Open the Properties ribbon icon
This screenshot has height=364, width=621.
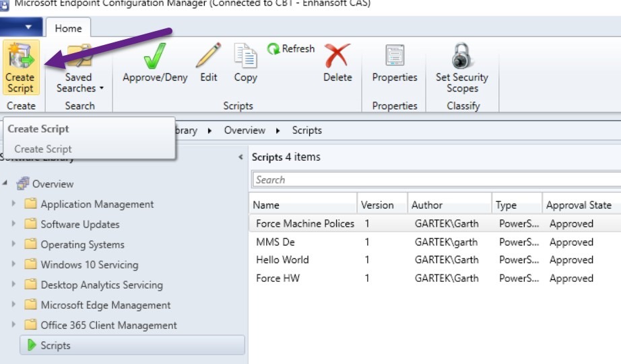pos(395,55)
